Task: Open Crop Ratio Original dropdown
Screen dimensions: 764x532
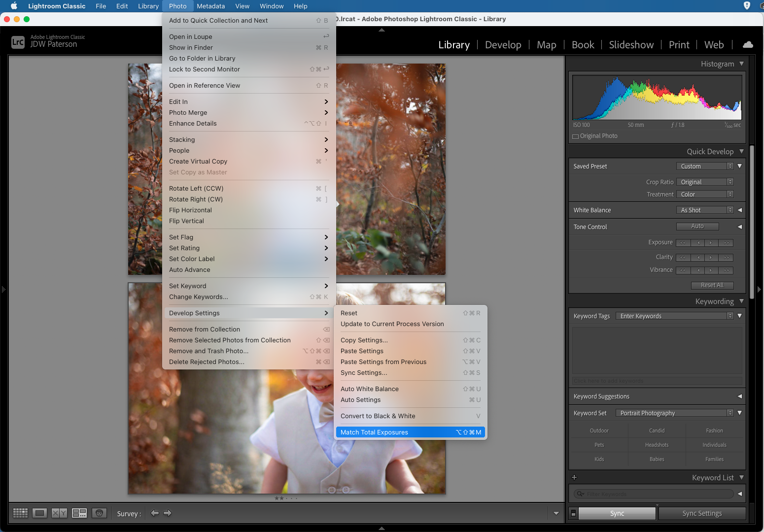Action: [705, 182]
